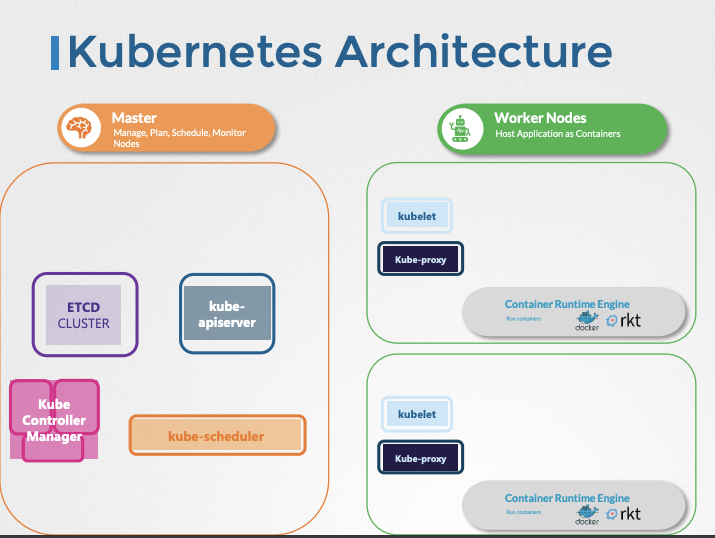Click 'Run containers' text in lower node

(x=523, y=512)
